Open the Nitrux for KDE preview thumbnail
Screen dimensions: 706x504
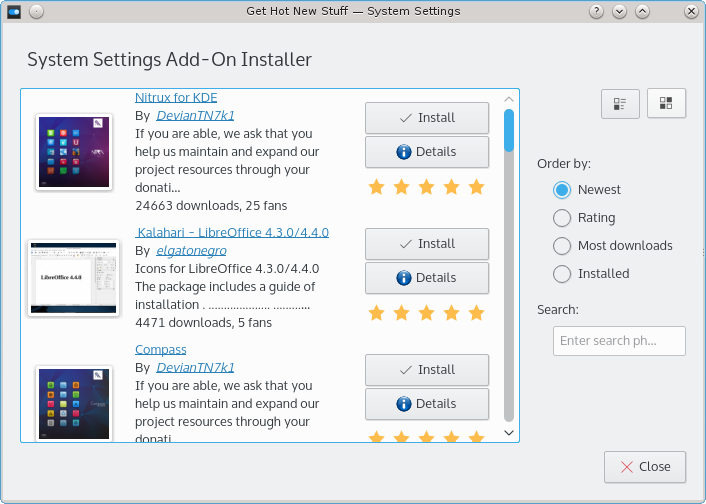pos(74,152)
